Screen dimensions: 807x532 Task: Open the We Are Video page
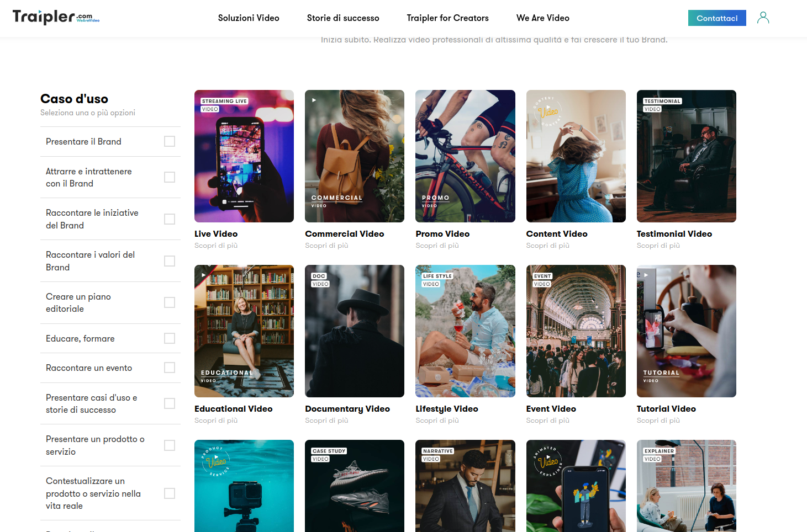pyautogui.click(x=542, y=18)
